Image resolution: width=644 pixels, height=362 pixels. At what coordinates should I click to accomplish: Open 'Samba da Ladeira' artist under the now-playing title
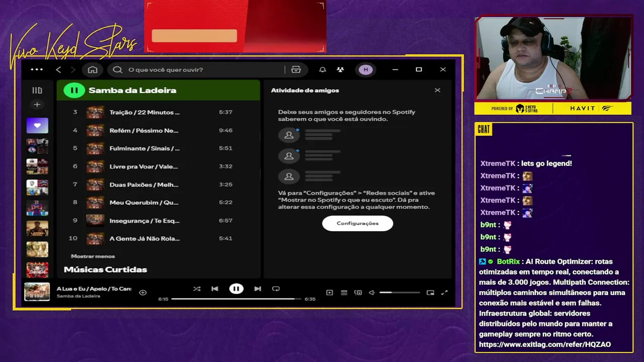coord(78,296)
